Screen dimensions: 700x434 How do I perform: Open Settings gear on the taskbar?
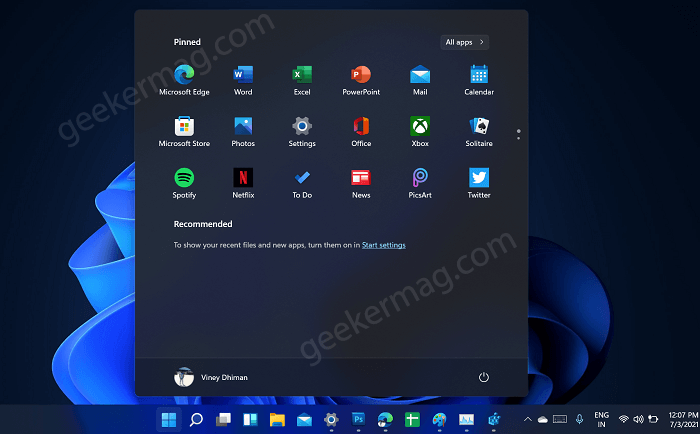tap(331, 420)
